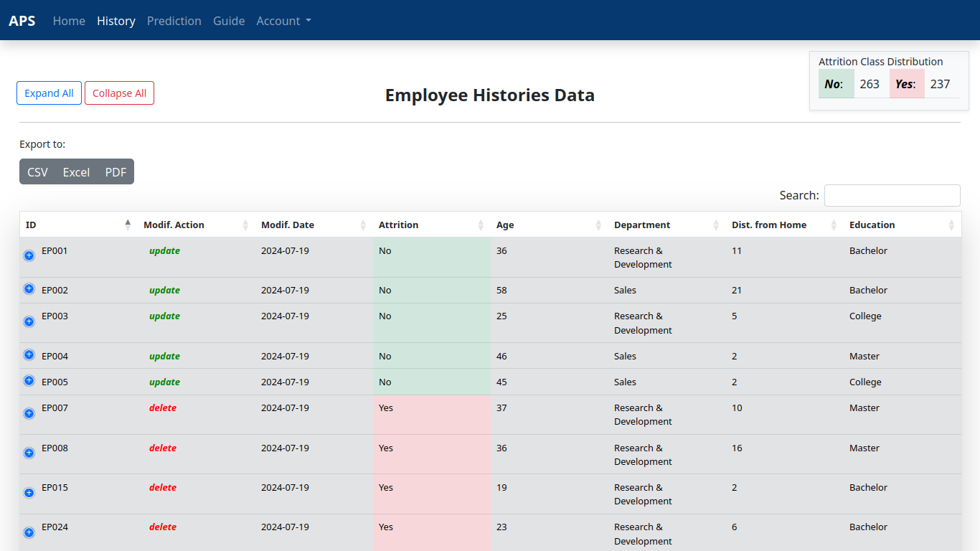Expand row EP004 details plus icon

(x=29, y=354)
